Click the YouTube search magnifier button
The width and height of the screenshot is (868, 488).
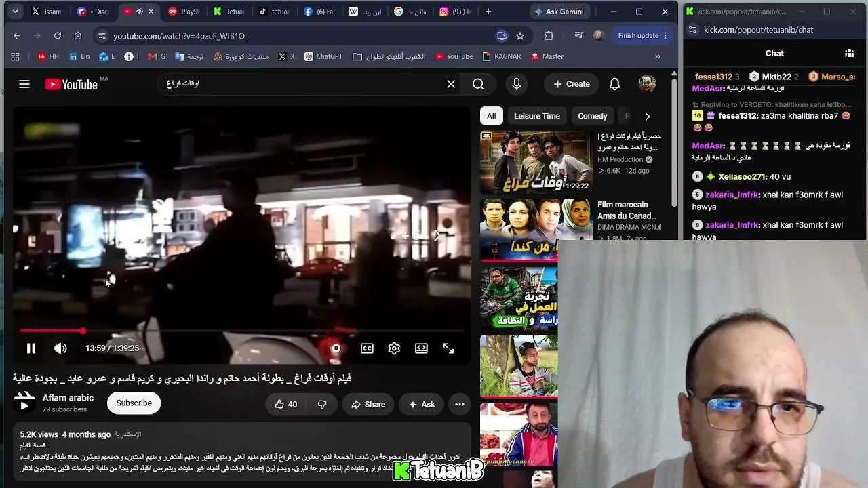click(x=478, y=84)
